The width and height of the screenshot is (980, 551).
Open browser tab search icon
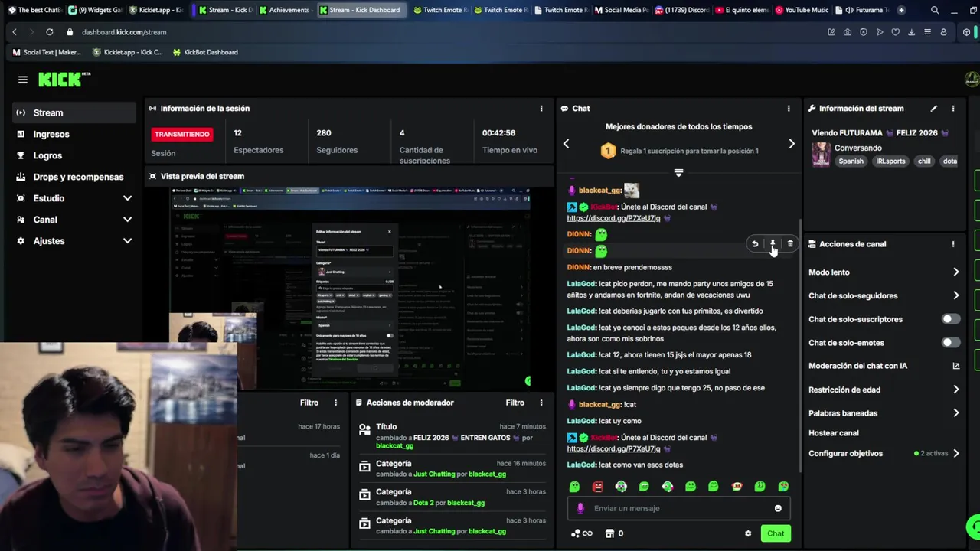point(935,10)
